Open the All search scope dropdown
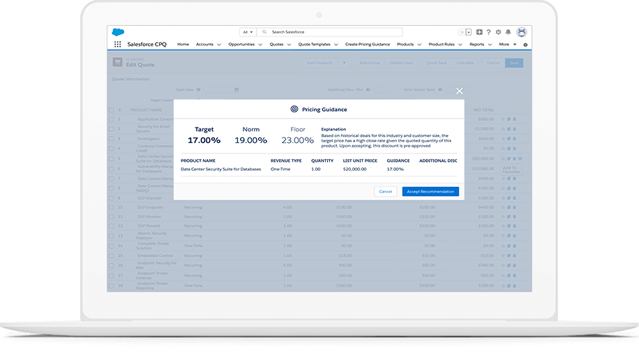The width and height of the screenshot is (639, 364). (247, 32)
